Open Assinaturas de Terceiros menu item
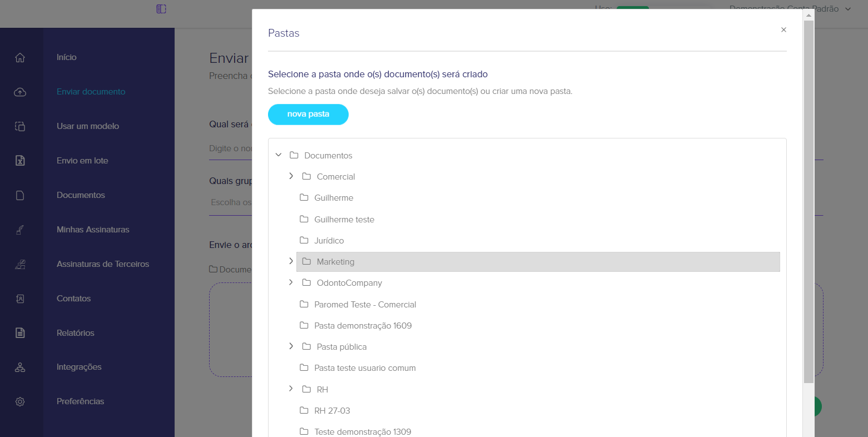The height and width of the screenshot is (437, 868). [x=103, y=264]
